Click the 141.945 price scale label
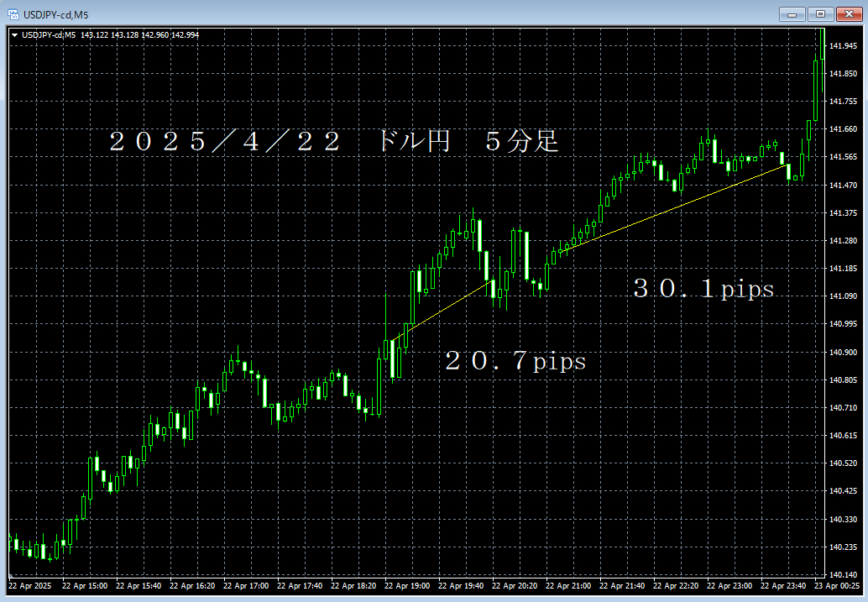The image size is (868, 602). point(843,45)
